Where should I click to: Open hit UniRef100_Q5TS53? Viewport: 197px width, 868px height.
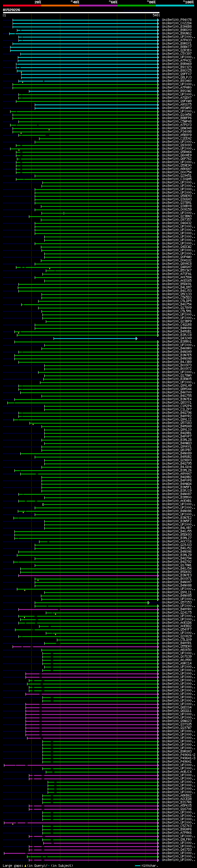177,603
